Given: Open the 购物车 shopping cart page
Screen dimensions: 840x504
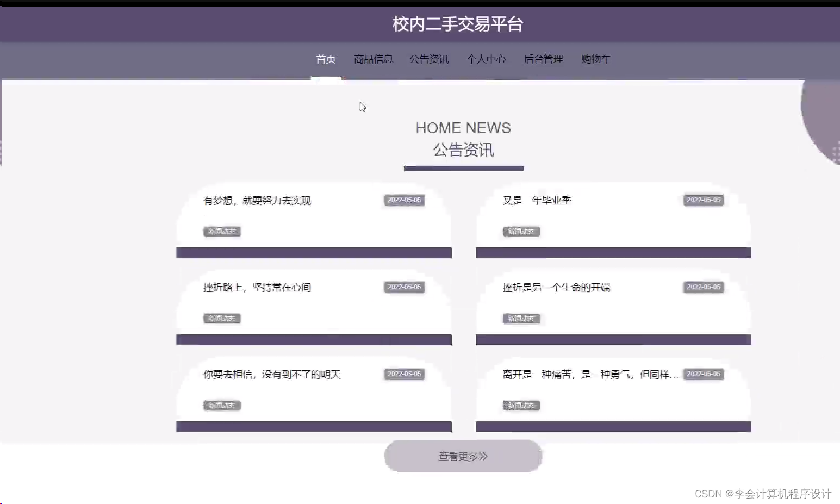Looking at the screenshot, I should [x=596, y=59].
